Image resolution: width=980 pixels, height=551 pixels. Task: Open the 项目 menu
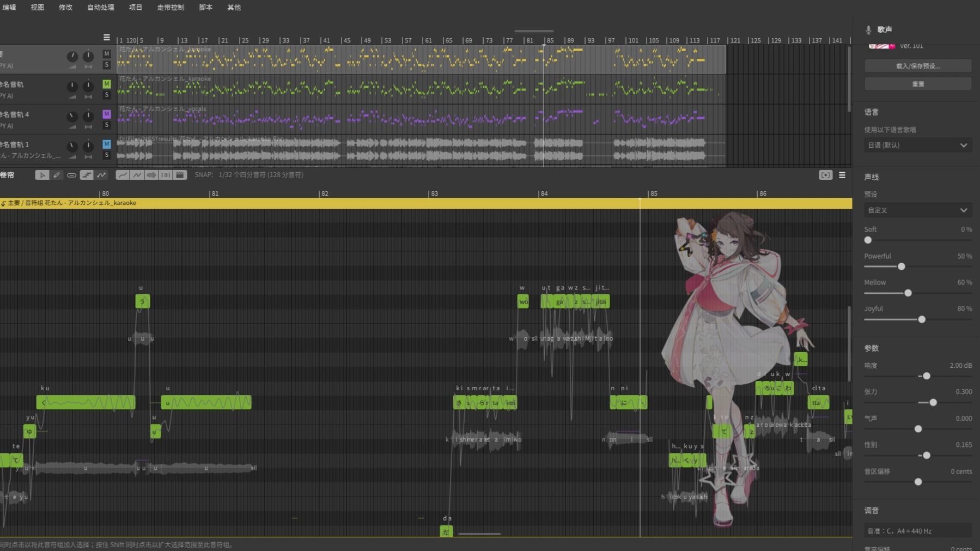point(136,8)
